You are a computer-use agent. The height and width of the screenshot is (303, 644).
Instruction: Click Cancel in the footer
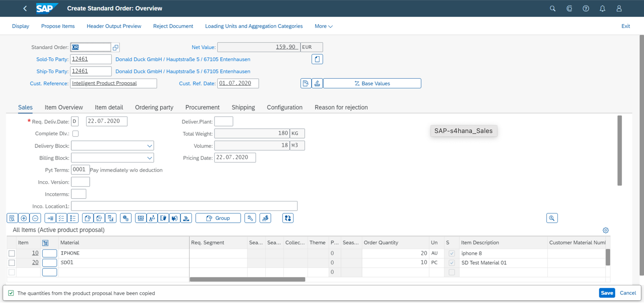tap(628, 293)
